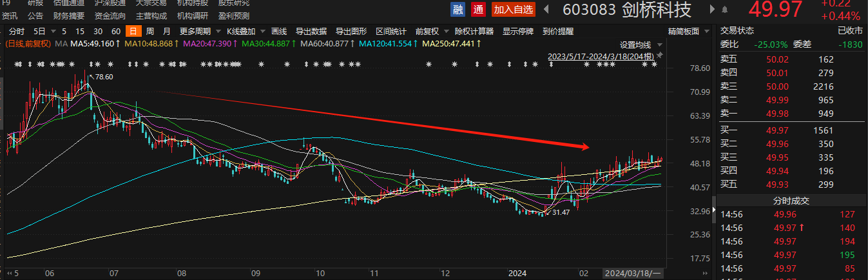The width and height of the screenshot is (868, 280).
Task: Click the purple MA20:47.390 legend
Action: click(x=210, y=43)
